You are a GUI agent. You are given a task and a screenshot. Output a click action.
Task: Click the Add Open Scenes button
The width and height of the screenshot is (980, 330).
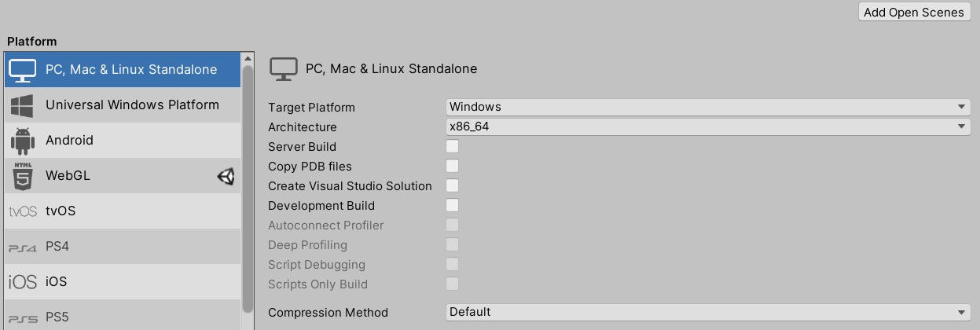[x=913, y=12]
